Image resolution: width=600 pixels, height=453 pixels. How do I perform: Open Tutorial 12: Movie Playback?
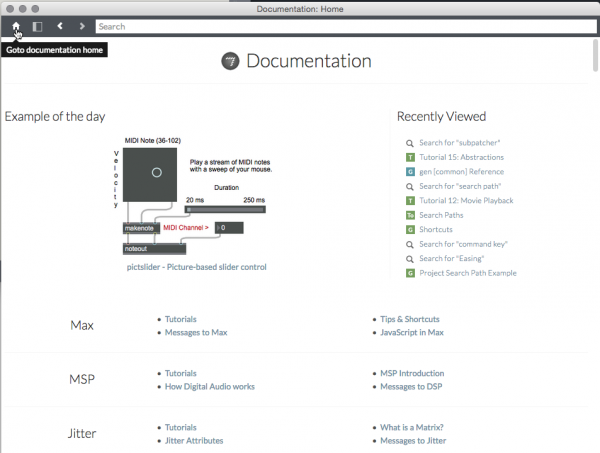click(x=466, y=200)
